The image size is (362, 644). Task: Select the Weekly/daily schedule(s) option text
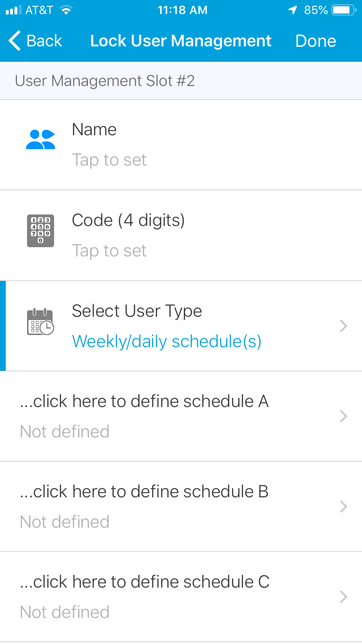pyautogui.click(x=167, y=341)
